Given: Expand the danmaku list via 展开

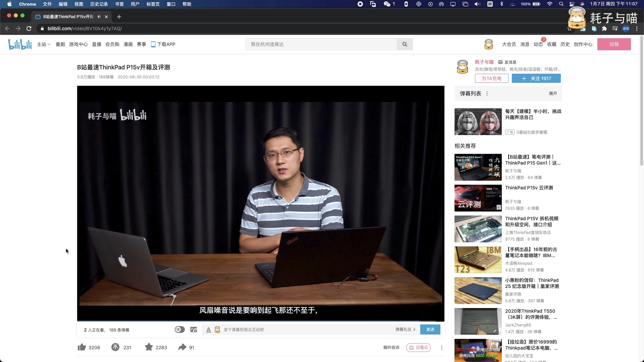Looking at the screenshot, I should coord(553,94).
